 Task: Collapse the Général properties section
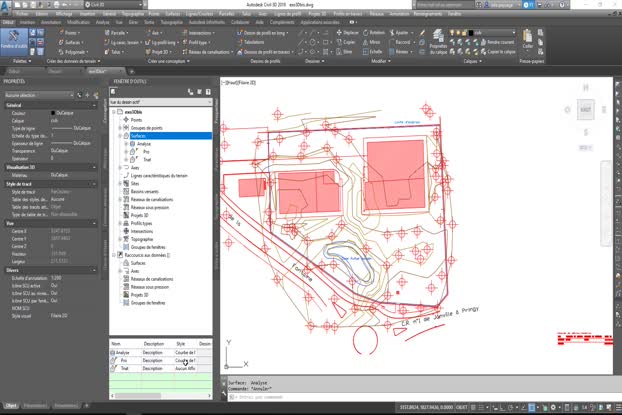point(94,106)
